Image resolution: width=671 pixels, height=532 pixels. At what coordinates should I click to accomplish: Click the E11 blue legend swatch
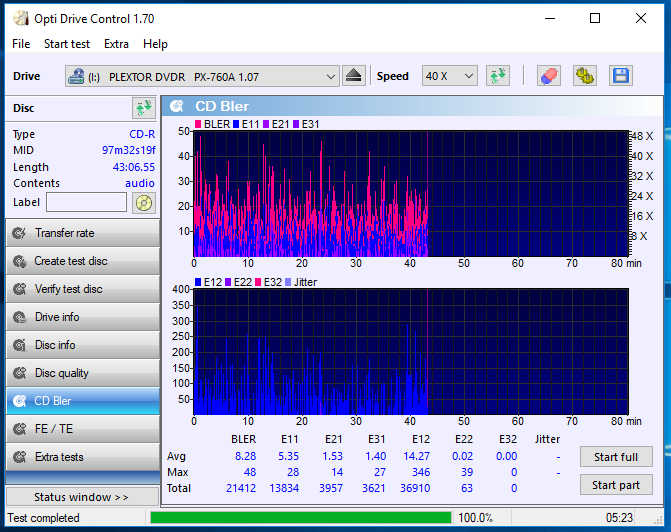[236, 124]
